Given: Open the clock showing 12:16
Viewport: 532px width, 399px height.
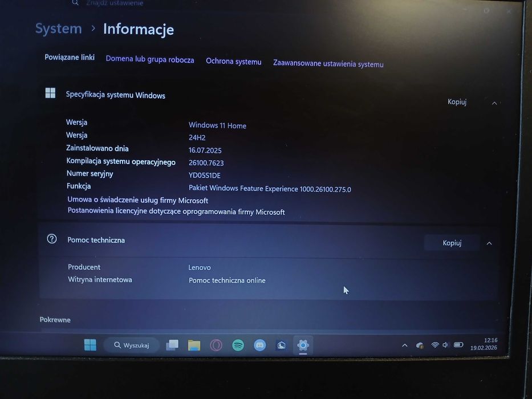Looking at the screenshot, I should (x=484, y=344).
